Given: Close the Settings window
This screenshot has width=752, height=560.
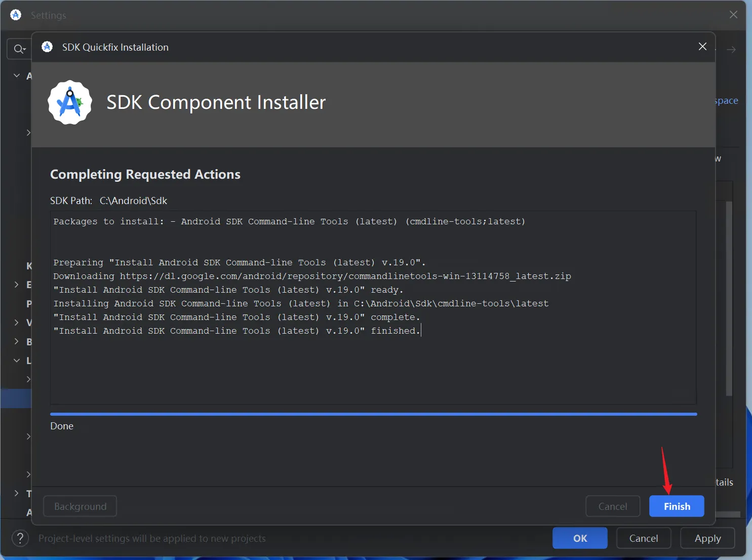Looking at the screenshot, I should click(x=733, y=15).
